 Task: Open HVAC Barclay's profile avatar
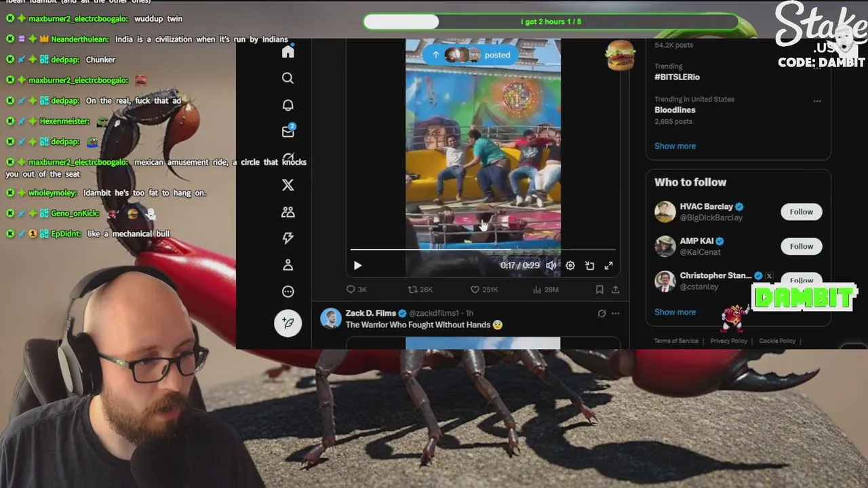(665, 211)
